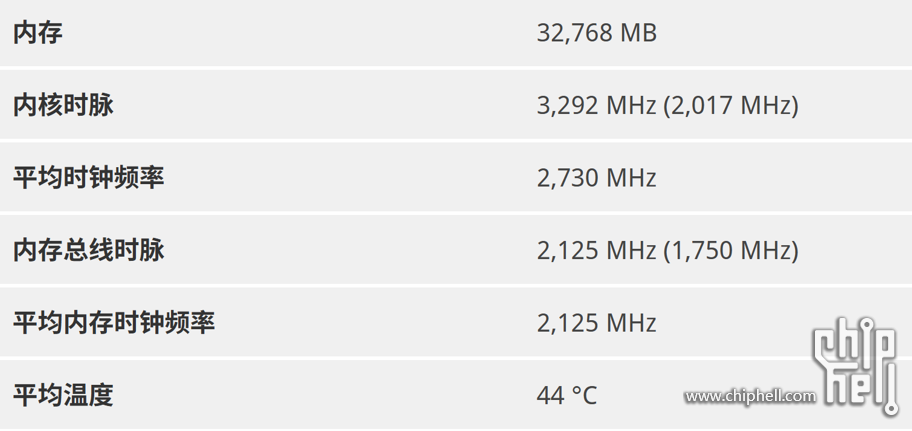Select the 平均时钟频率 label
This screenshot has width=912, height=431.
click(88, 177)
